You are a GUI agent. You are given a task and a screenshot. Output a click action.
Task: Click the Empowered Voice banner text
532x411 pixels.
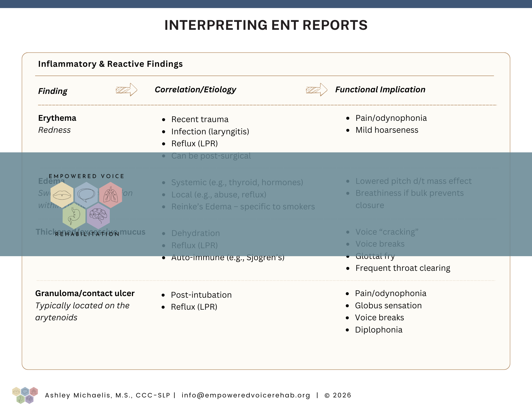[x=86, y=176]
